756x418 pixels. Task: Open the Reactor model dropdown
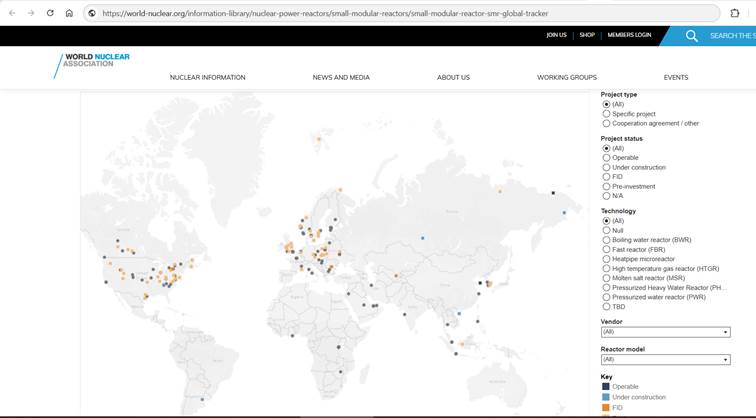click(665, 360)
